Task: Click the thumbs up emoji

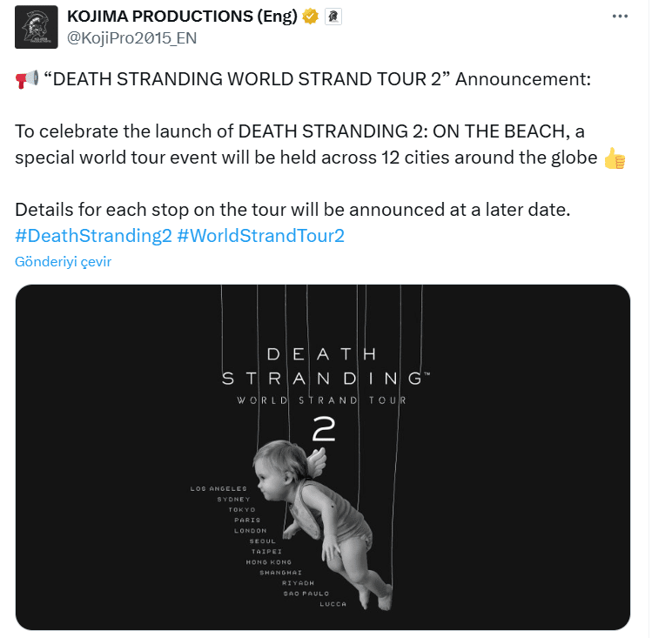Action: point(614,158)
